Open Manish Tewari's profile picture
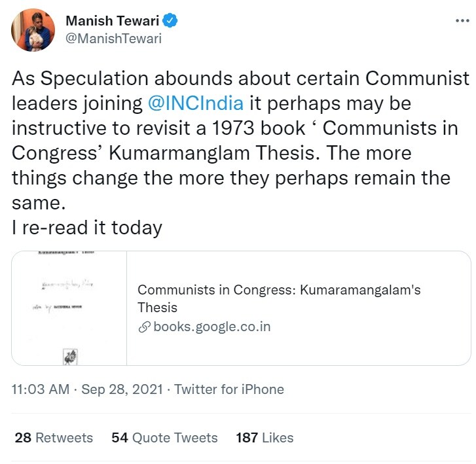 click(x=33, y=29)
